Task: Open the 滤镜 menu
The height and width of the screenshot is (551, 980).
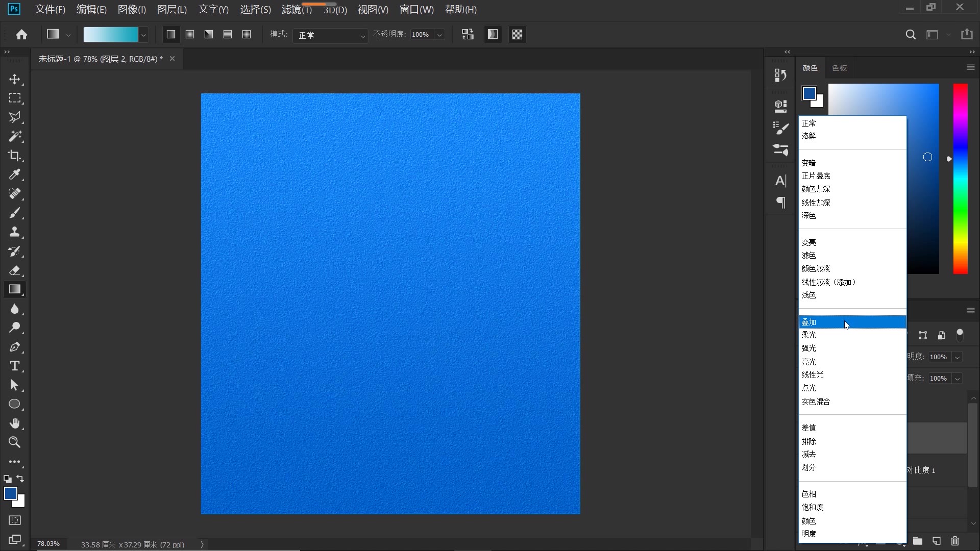Action: [x=296, y=10]
